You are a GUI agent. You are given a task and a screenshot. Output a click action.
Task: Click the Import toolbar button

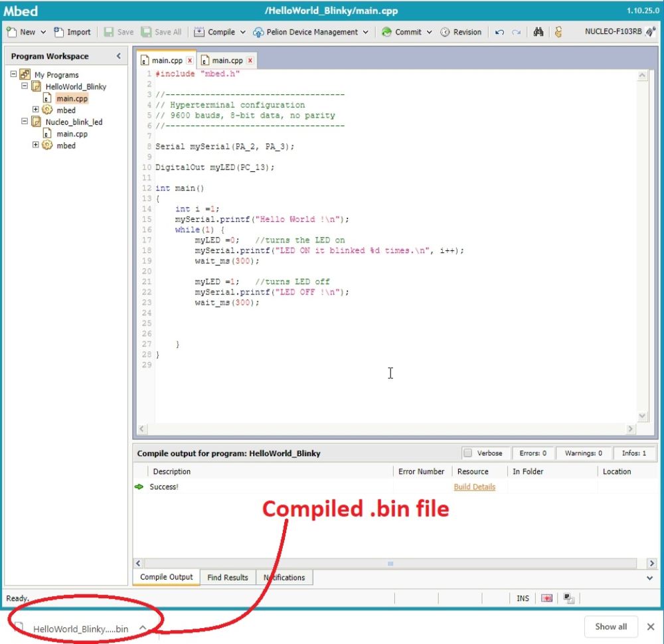pyautogui.click(x=72, y=32)
